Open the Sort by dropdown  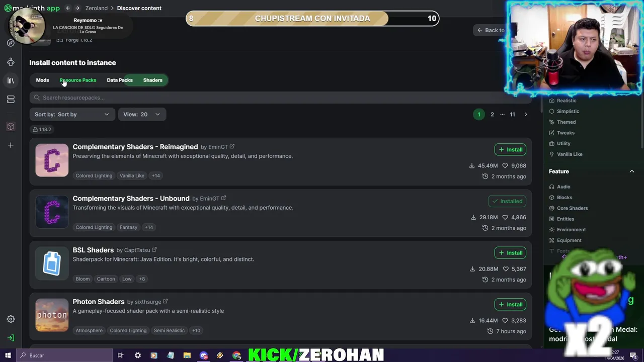click(71, 115)
